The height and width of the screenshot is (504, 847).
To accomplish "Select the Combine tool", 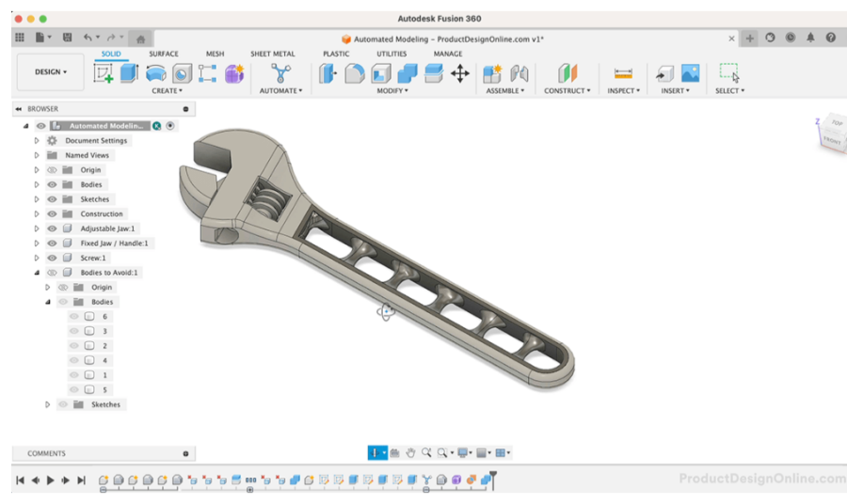I will 408,73.
